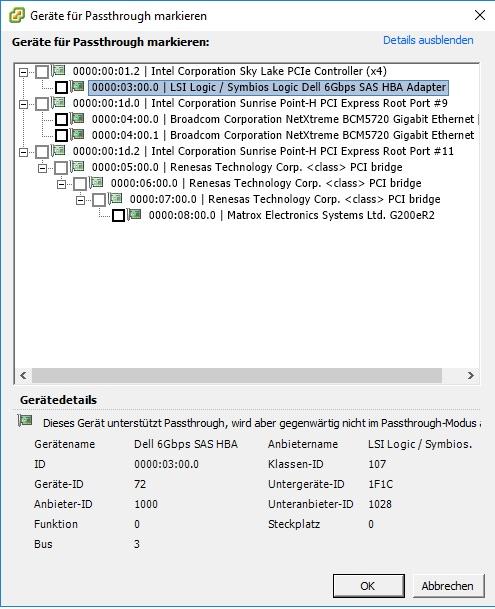Check the 0000:00:01.2 Sky Lake PCIe Controller box
The height and width of the screenshot is (609, 495).
click(x=42, y=71)
